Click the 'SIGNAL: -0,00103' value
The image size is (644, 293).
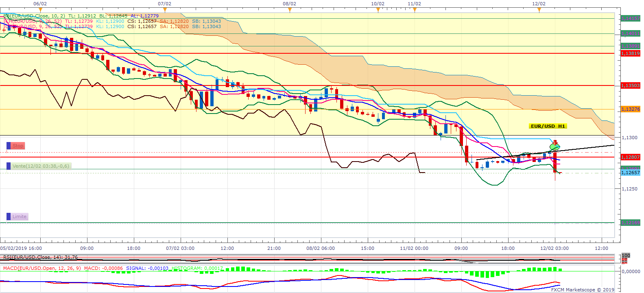[x=147, y=268]
